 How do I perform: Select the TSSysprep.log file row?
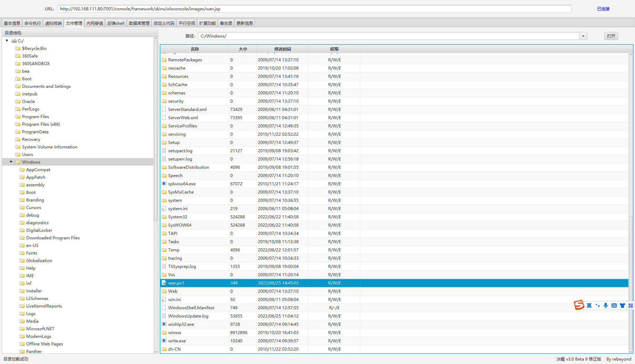point(394,266)
